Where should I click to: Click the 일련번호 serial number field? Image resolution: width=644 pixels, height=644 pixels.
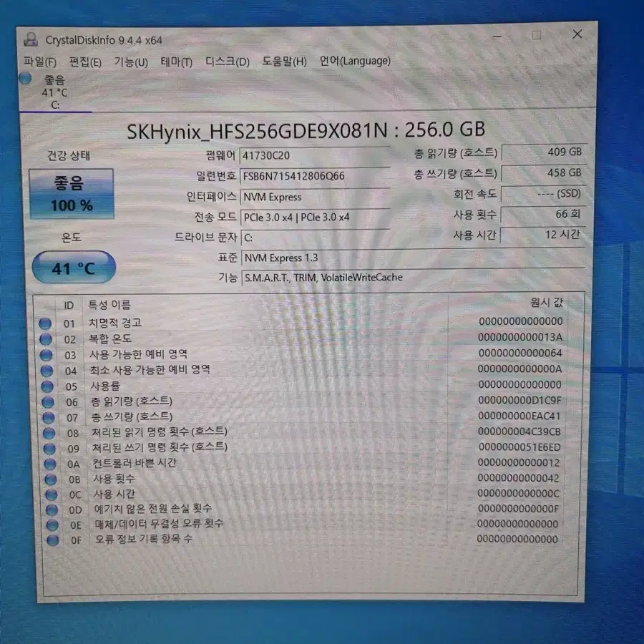point(315,176)
